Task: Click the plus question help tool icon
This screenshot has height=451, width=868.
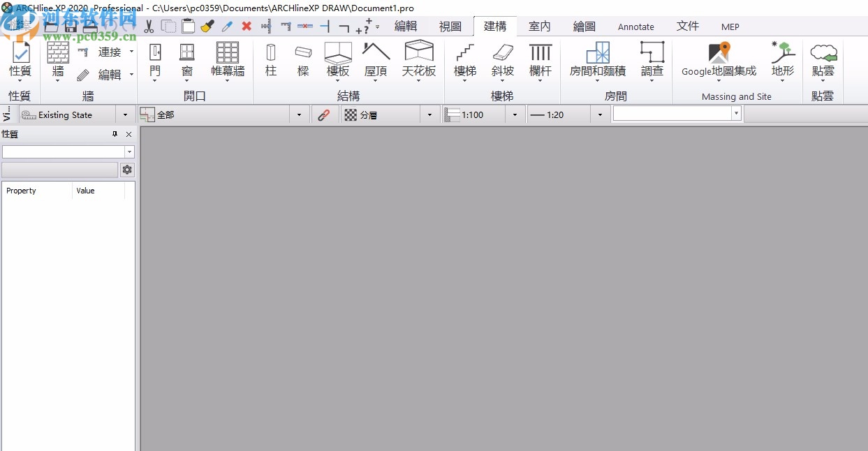Action: coord(364,27)
